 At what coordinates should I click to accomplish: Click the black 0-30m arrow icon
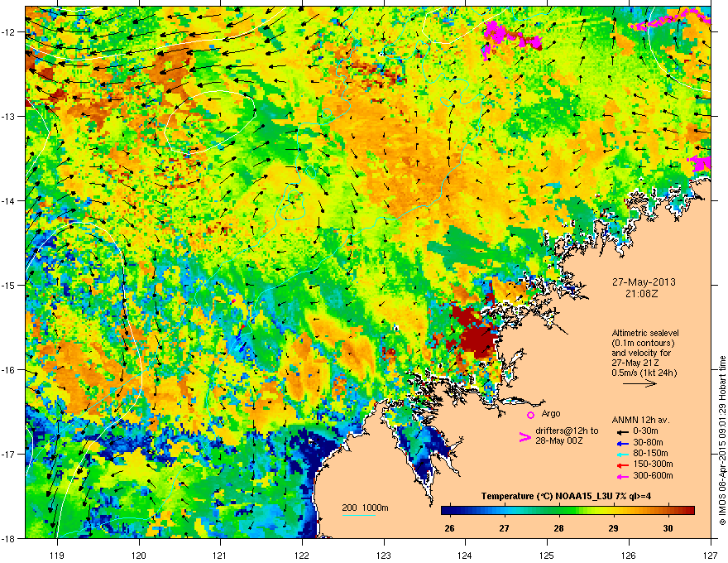(621, 431)
